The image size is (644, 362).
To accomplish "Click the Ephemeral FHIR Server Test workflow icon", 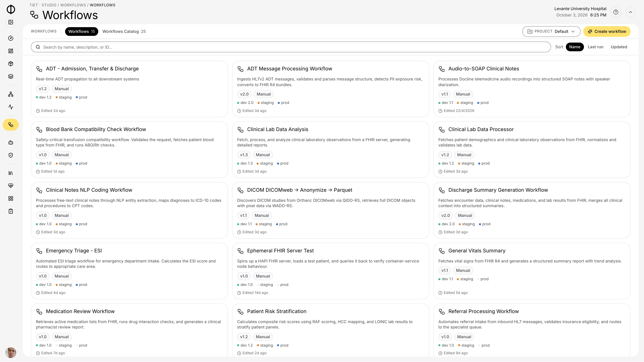I will click(x=240, y=251).
